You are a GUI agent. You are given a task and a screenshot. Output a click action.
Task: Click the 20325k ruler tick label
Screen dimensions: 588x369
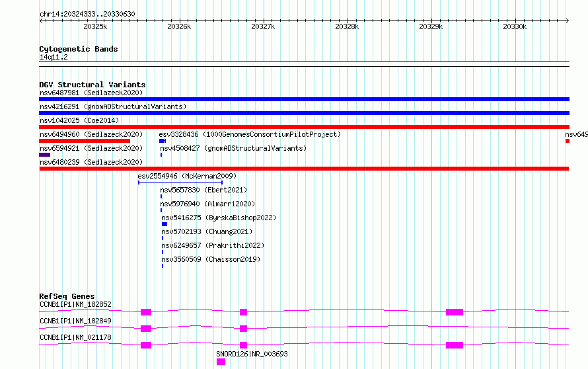tap(95, 26)
